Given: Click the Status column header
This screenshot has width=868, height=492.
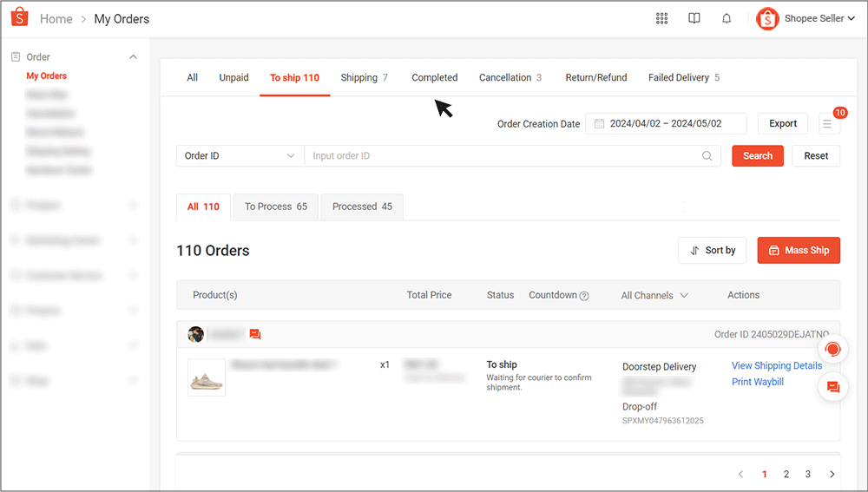Looking at the screenshot, I should point(501,295).
